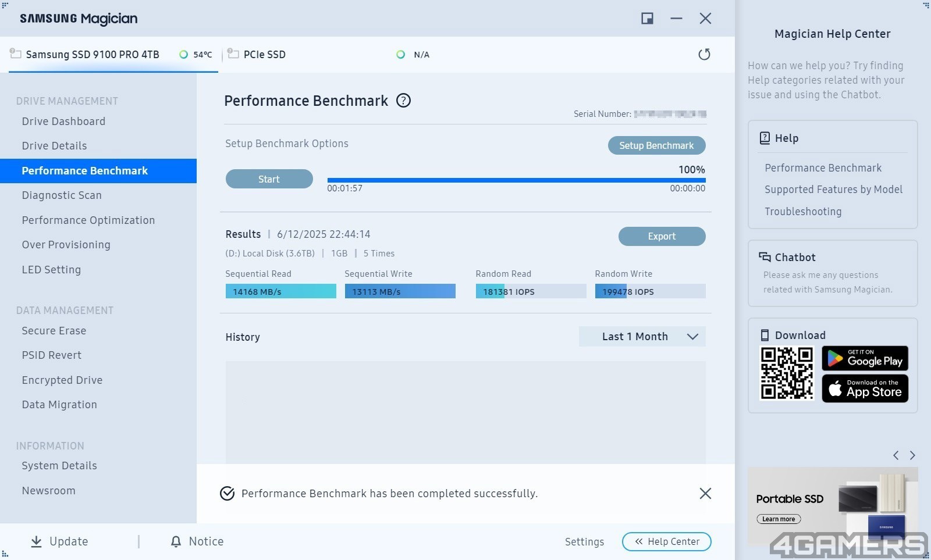Open System Details
Viewport: 931px width, 560px height.
[59, 466]
